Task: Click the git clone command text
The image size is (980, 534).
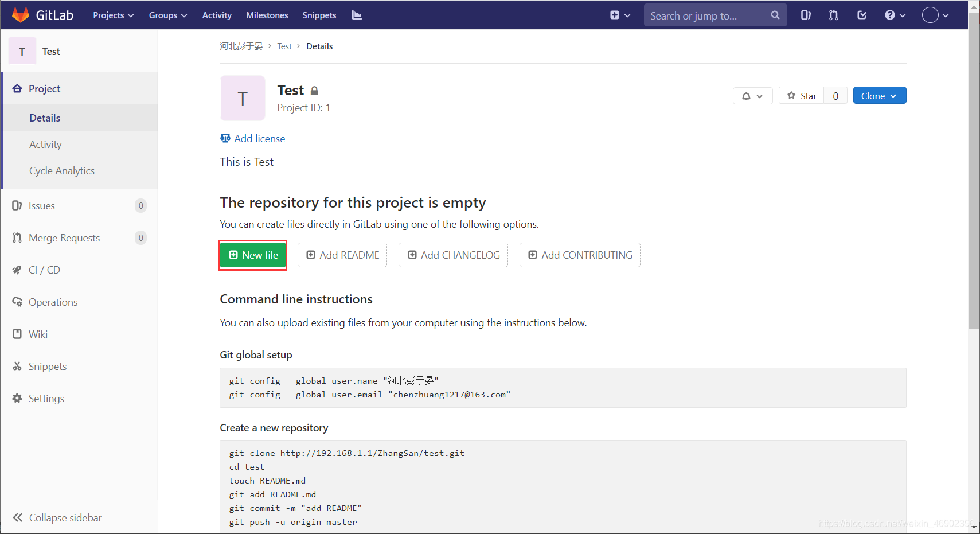Action: tap(346, 453)
